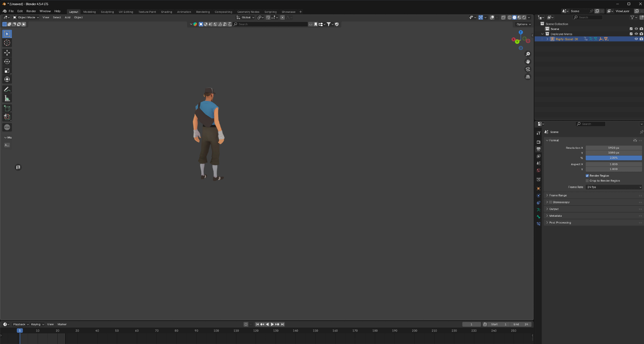Select the Annotate tool
This screenshot has width=644, height=344.
7,90
